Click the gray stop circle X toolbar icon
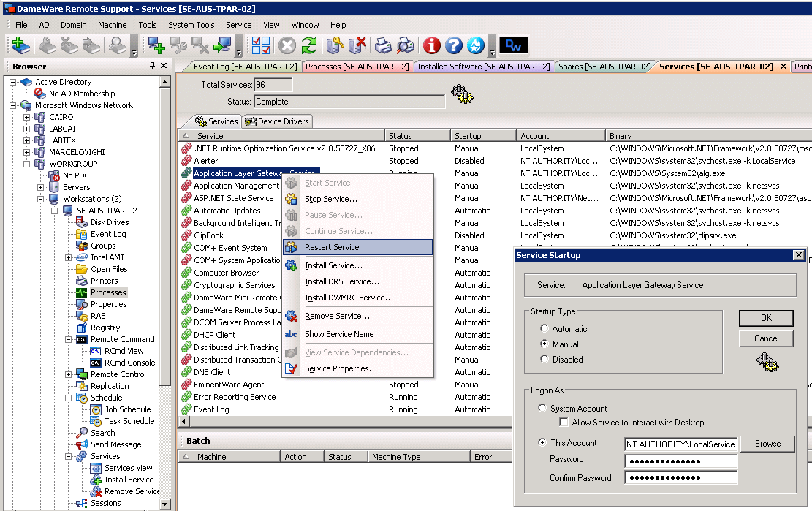Screen dimensions: 812x511 point(287,45)
